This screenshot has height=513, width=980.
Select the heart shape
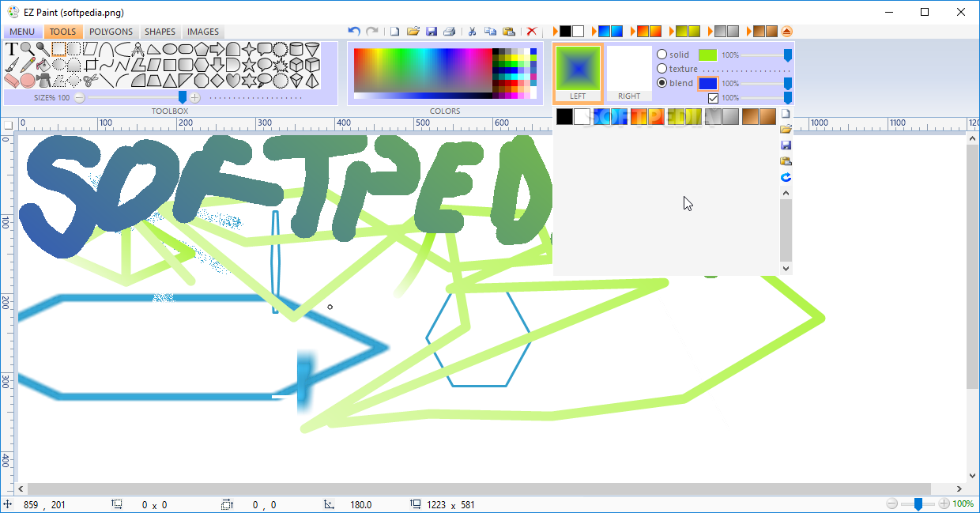click(233, 81)
